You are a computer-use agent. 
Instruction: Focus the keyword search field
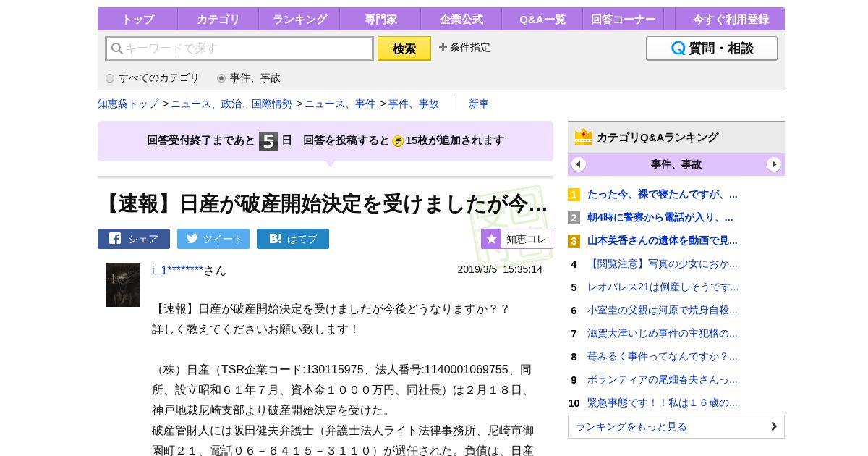tap(239, 48)
